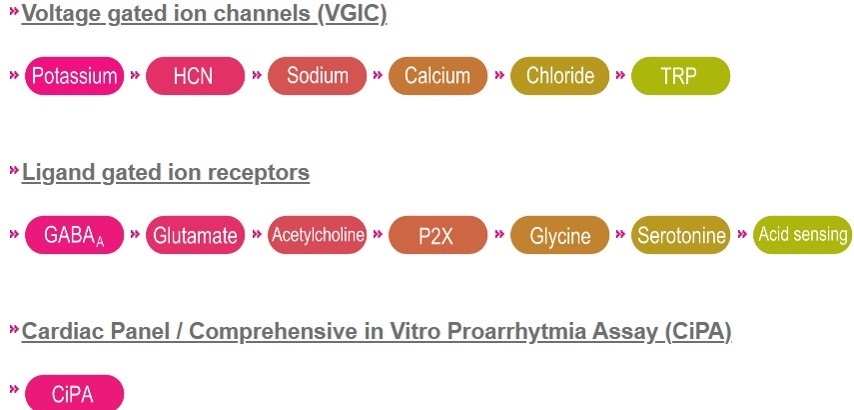Open the Glutamate receptor button
The height and width of the screenshot is (410, 854).
[x=196, y=235]
